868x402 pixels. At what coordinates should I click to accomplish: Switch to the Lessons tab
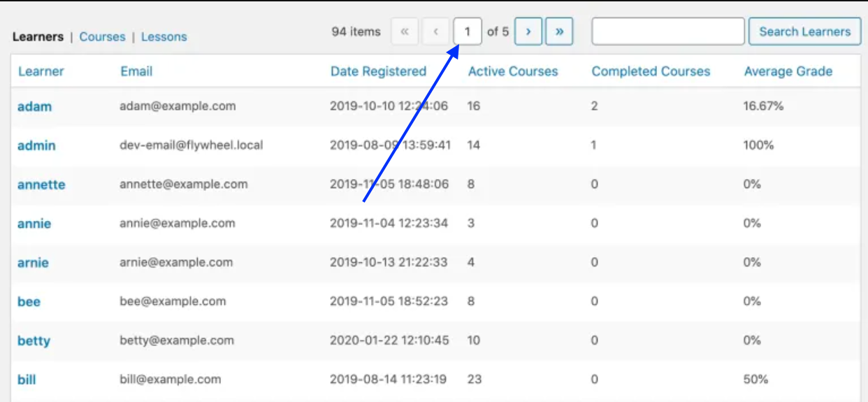[x=164, y=37]
